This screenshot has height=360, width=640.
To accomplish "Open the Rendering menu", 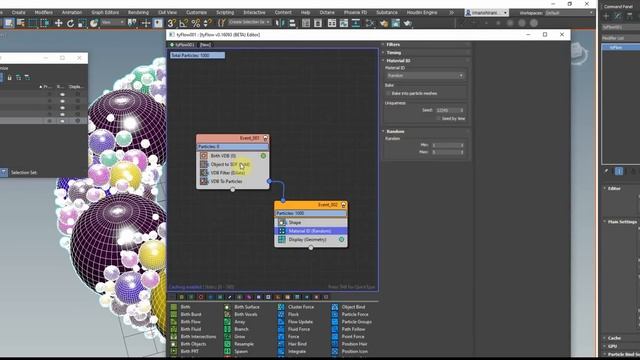I will 138,13.
